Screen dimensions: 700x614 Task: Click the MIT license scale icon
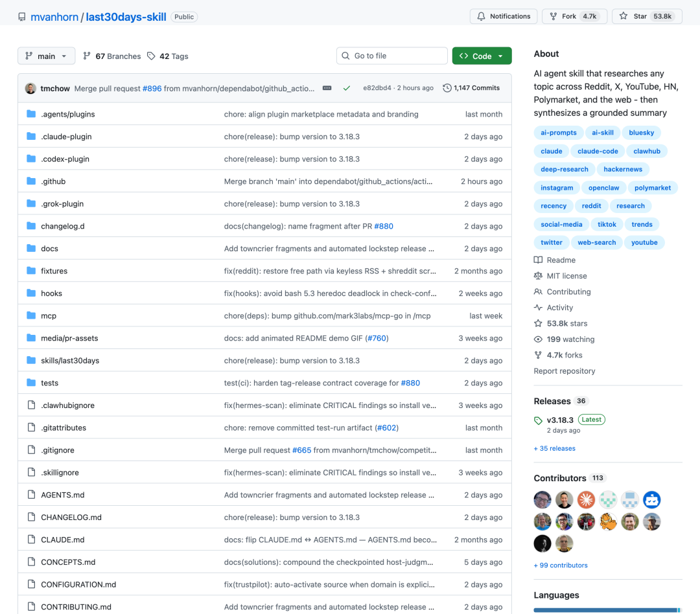(539, 276)
